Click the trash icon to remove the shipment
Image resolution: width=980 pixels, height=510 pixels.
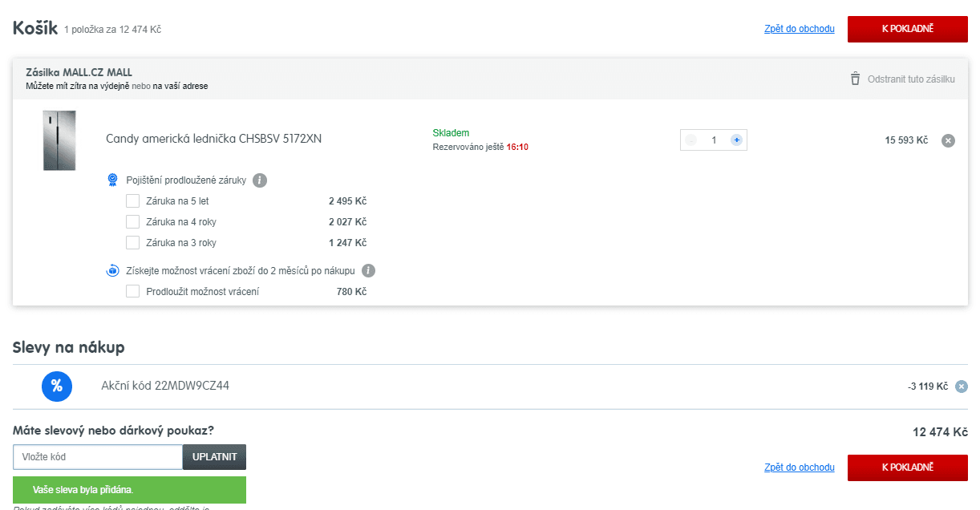tap(855, 79)
